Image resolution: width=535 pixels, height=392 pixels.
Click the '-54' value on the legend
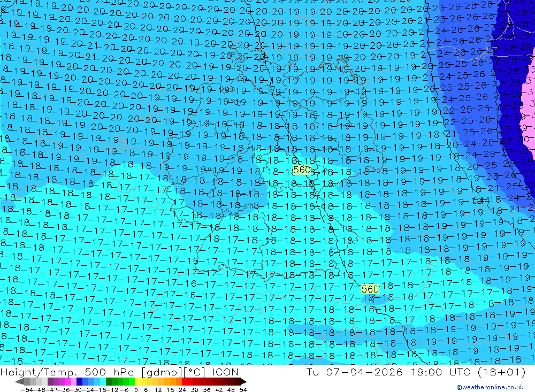coord(27,390)
